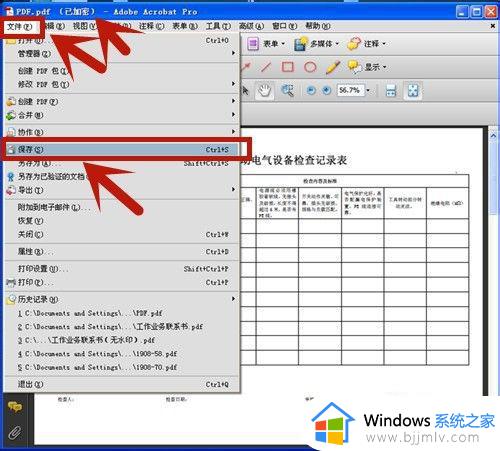Expand the 修改 PDF 包 submenu
The width and height of the screenshot is (500, 451).
click(x=121, y=84)
